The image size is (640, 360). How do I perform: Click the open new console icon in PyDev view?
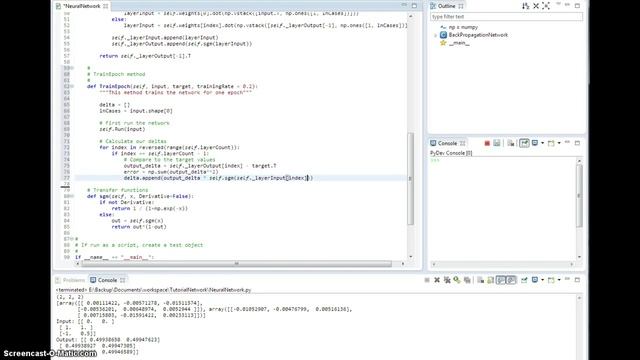pyautogui.click(x=551, y=143)
